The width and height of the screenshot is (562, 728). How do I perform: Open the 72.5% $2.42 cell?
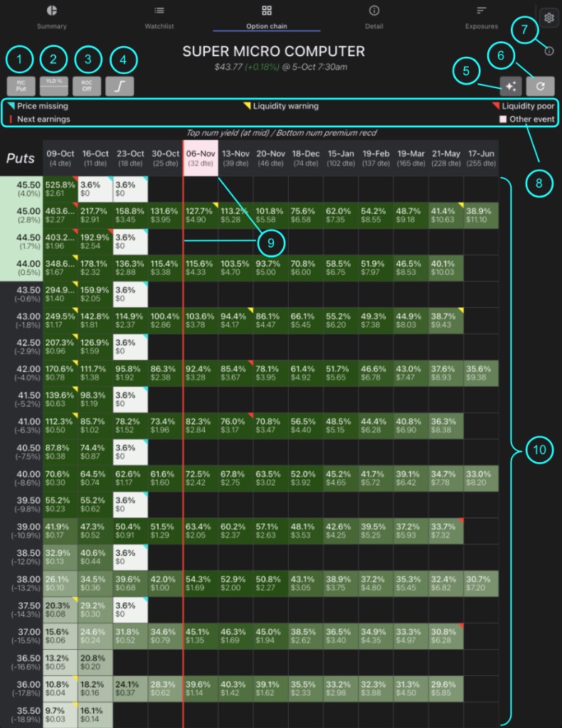201,478
